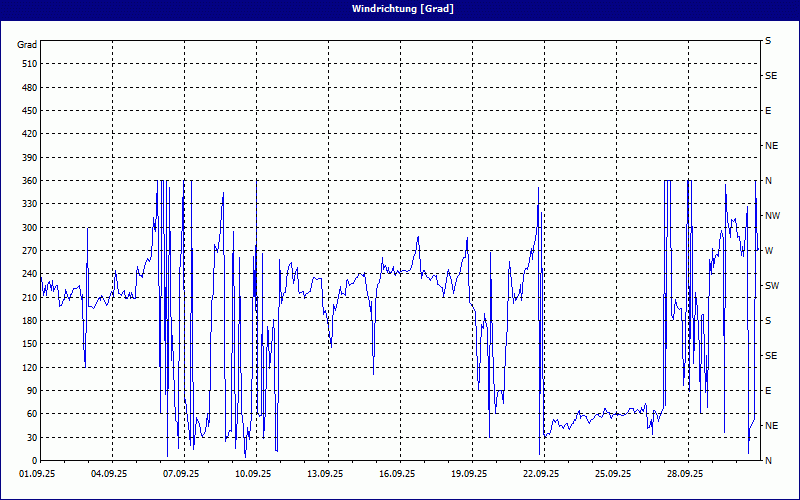Pick the 16.09.25 x-axis tick label
The height and width of the screenshot is (500, 800).
397,474
